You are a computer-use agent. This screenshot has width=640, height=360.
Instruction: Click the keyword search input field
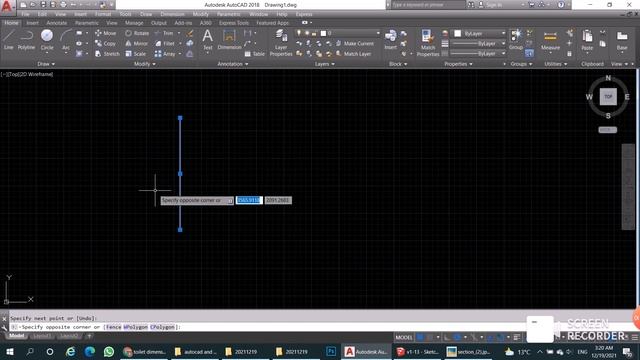coord(428,5)
